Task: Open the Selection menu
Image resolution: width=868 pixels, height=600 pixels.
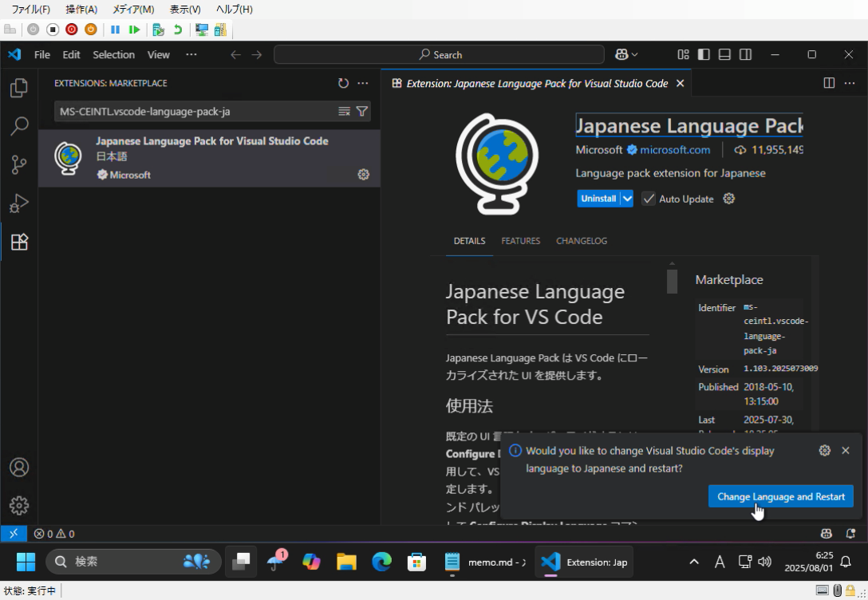Action: pyautogui.click(x=113, y=54)
